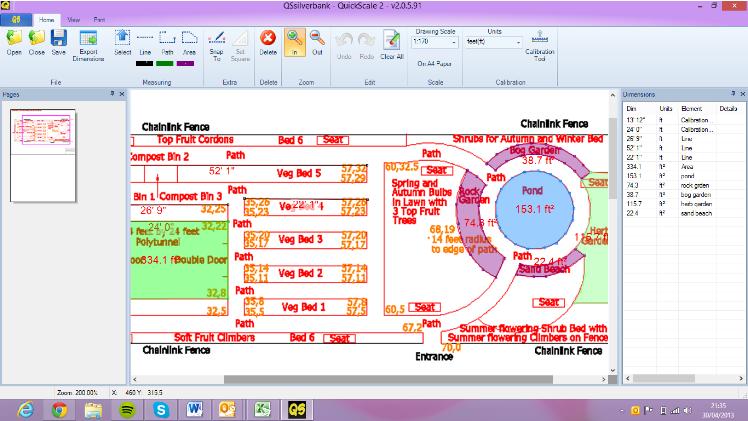Open Spotify from the taskbar
The height and width of the screenshot is (421, 748).
(x=127, y=410)
